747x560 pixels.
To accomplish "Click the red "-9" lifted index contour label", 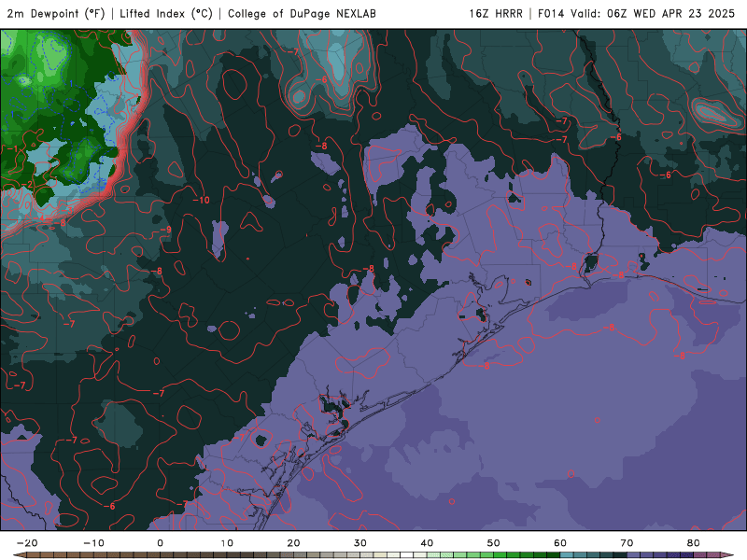I will tap(165, 230).
